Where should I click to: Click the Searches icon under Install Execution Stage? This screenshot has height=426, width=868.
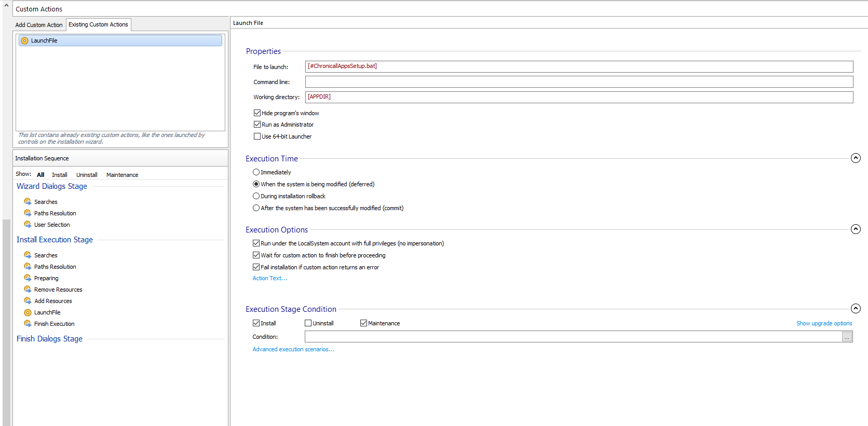(28, 255)
